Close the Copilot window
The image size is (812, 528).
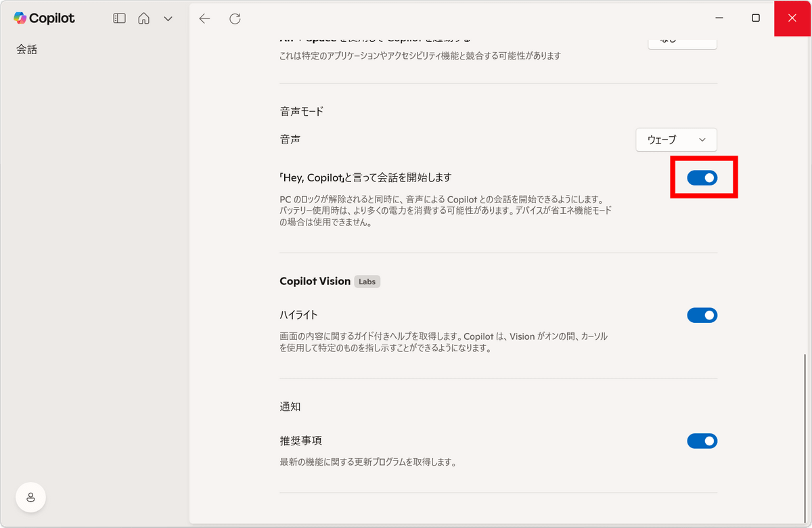(x=792, y=18)
